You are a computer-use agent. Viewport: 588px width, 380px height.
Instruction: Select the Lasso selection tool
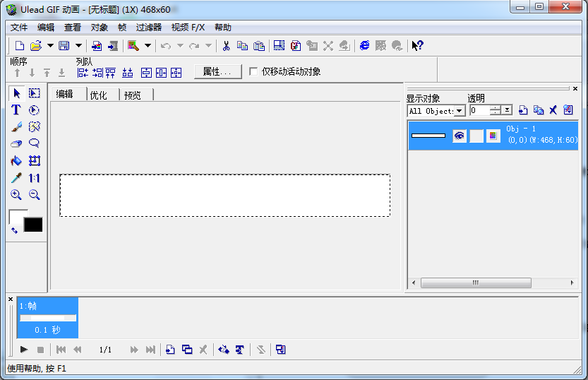(34, 144)
